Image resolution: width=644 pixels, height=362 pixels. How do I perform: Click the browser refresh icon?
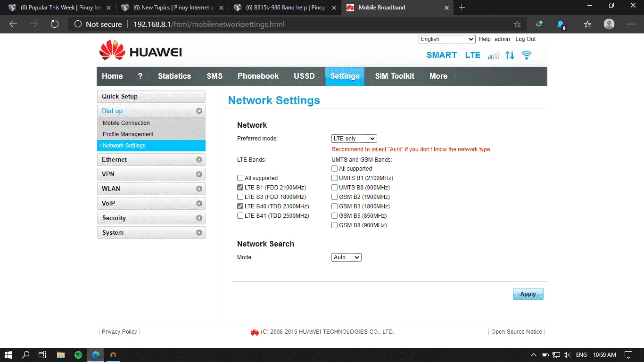tap(54, 24)
